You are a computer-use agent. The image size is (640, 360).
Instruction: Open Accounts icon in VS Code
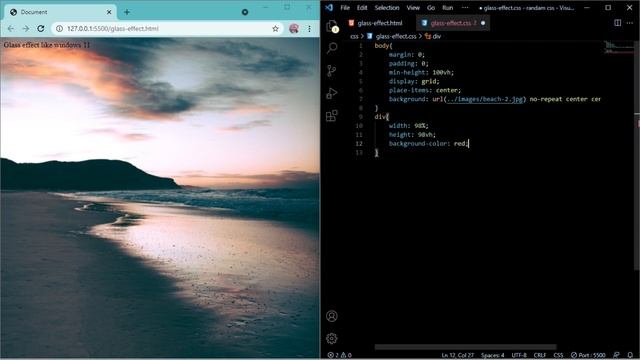point(332,316)
